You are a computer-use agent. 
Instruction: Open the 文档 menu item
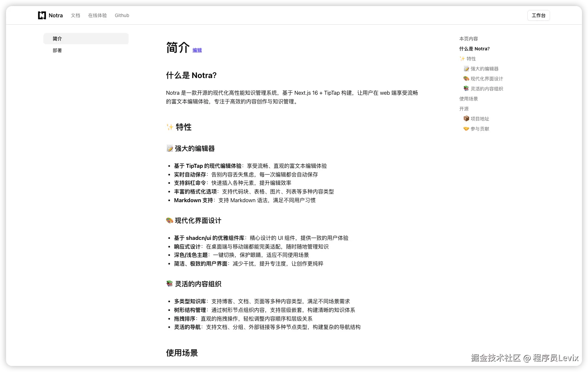(x=75, y=15)
